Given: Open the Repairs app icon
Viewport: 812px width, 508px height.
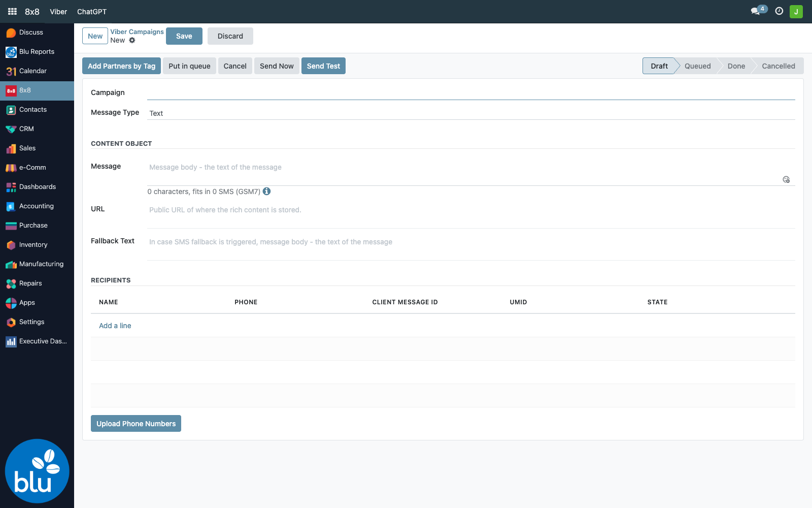Looking at the screenshot, I should 11,283.
